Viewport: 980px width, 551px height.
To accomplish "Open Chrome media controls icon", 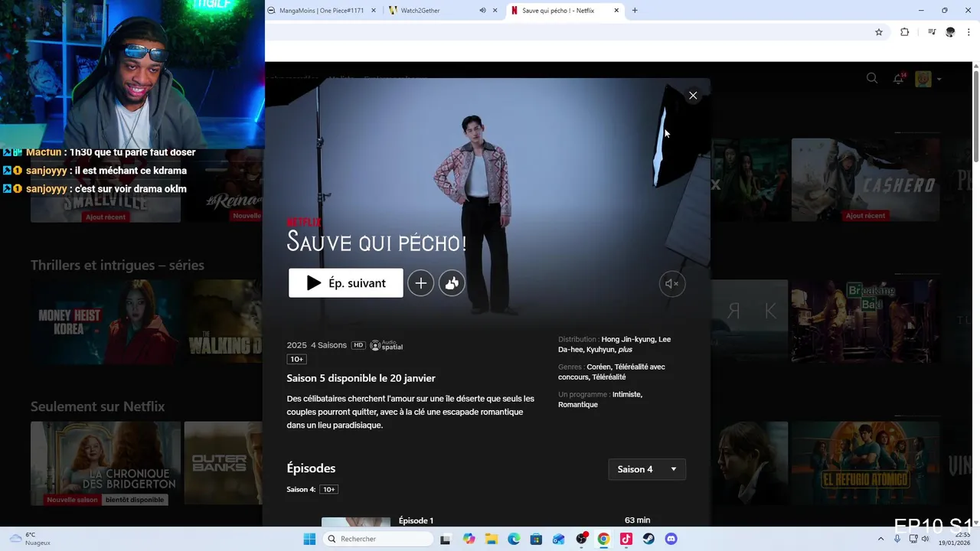I will click(932, 32).
